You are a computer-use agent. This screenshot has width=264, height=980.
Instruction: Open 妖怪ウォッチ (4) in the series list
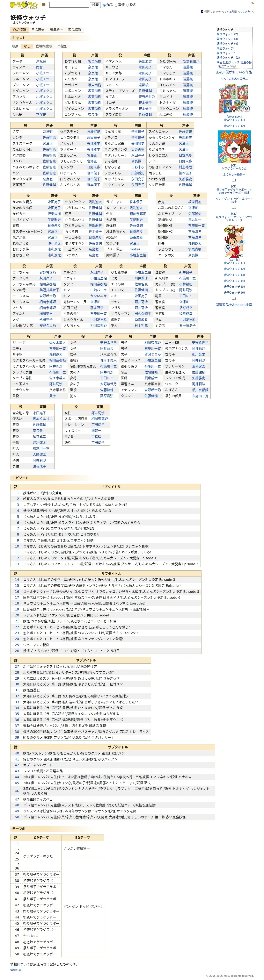tap(227, 44)
